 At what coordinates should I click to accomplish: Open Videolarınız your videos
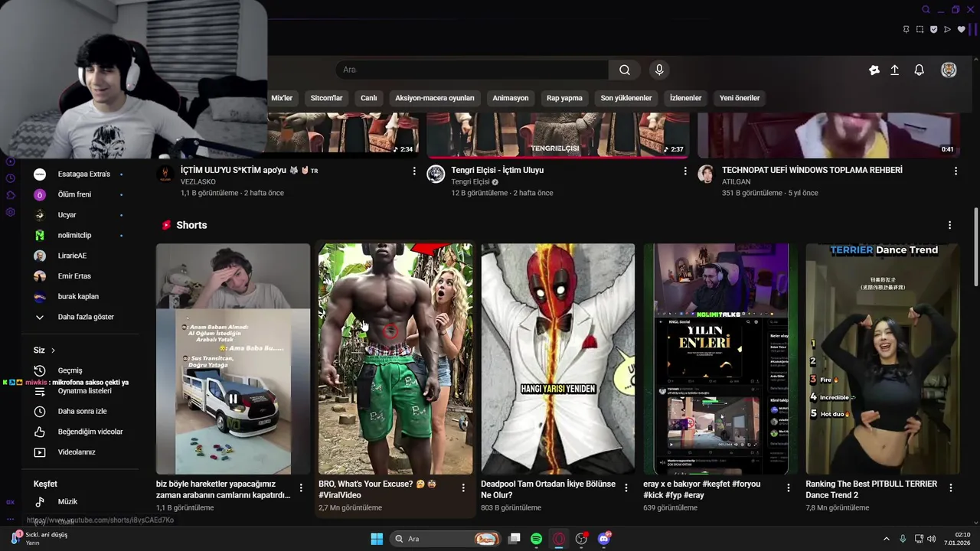77,452
